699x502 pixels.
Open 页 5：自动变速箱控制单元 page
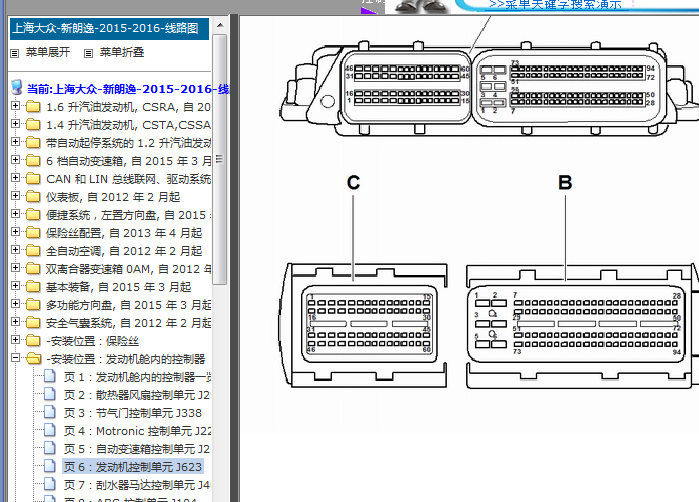coord(137,449)
